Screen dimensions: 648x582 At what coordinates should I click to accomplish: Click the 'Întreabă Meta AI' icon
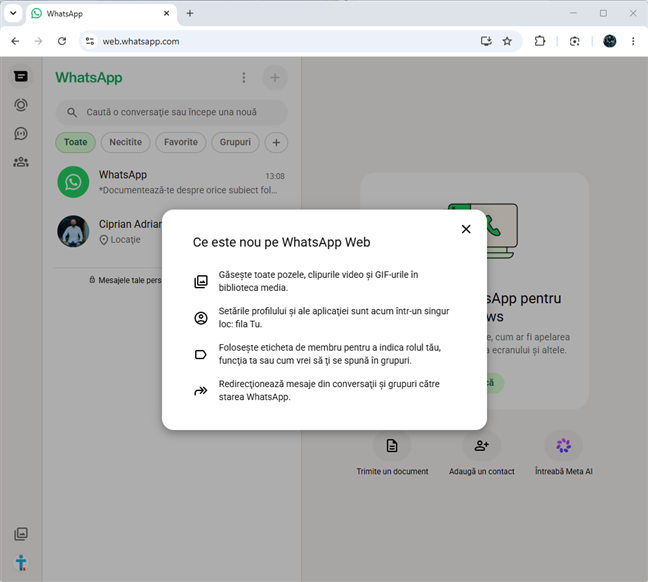coord(563,446)
